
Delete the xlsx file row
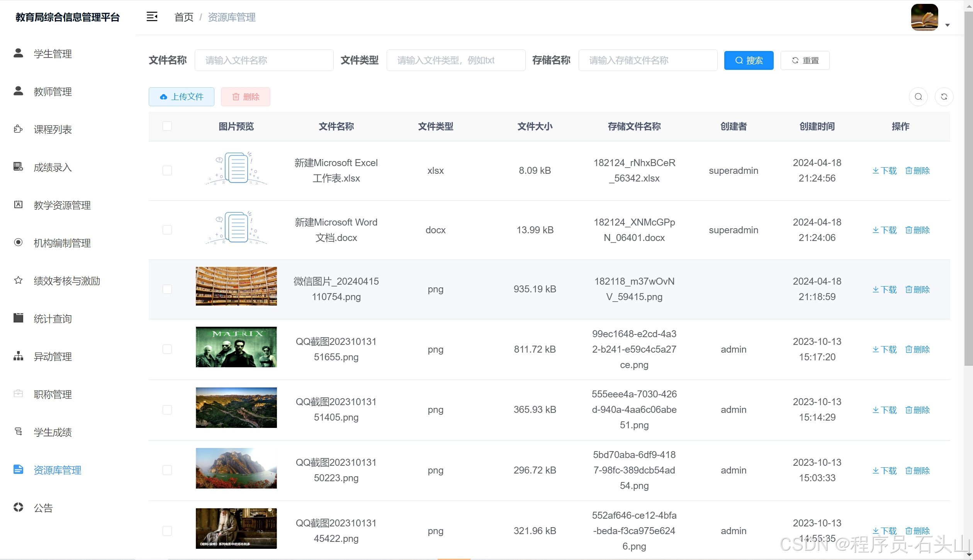[917, 171]
